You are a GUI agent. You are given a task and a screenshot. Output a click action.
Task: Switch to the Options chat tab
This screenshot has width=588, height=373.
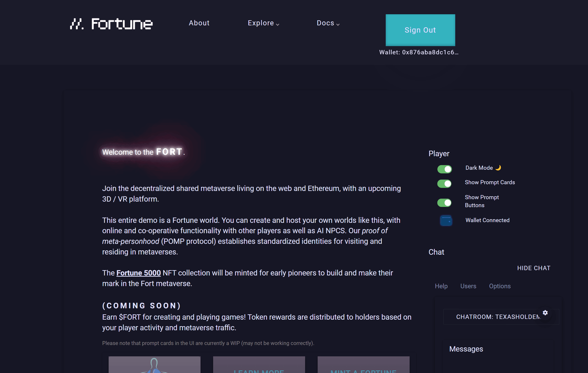tap(500, 286)
